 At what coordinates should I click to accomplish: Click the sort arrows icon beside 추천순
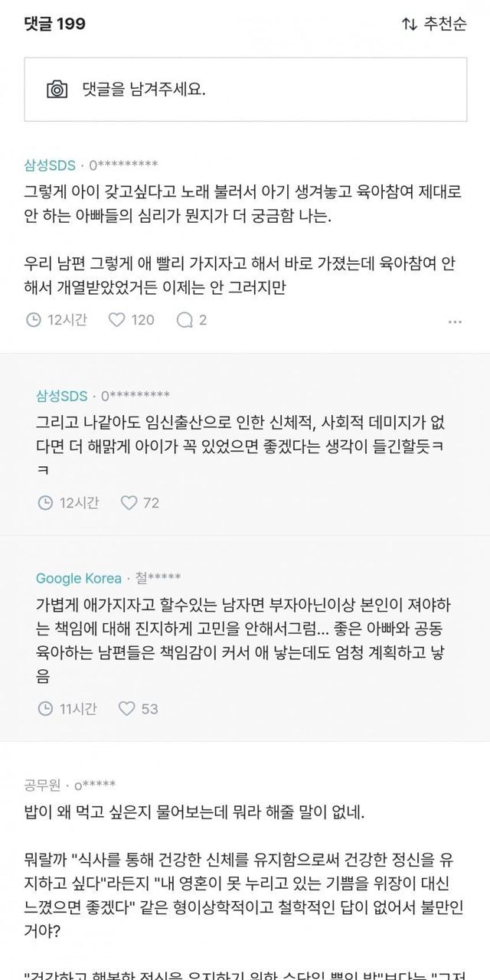click(409, 24)
